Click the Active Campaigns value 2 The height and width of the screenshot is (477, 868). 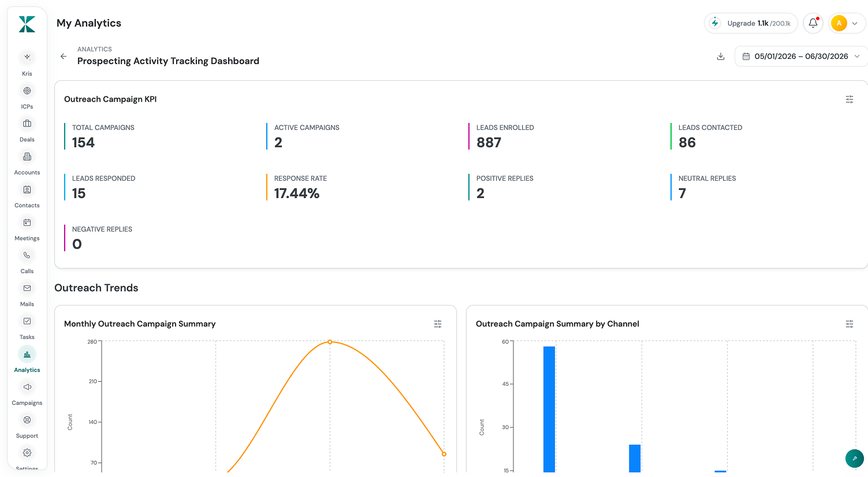pos(278,143)
